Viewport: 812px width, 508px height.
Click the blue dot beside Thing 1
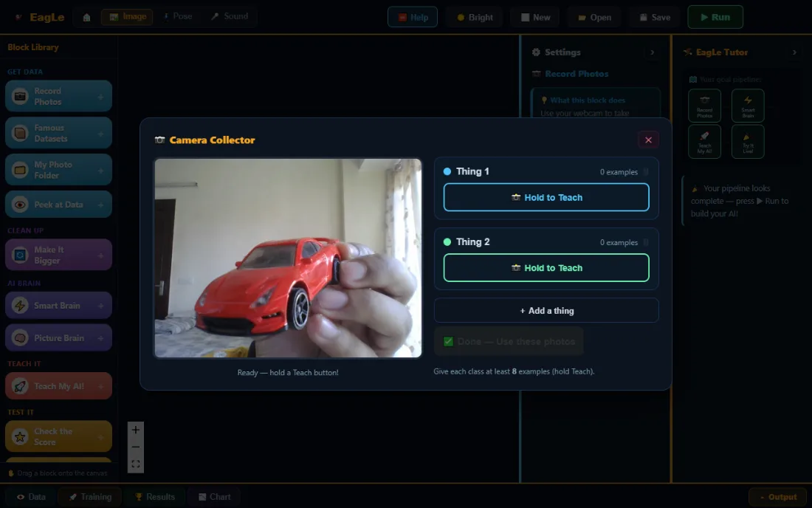447,171
